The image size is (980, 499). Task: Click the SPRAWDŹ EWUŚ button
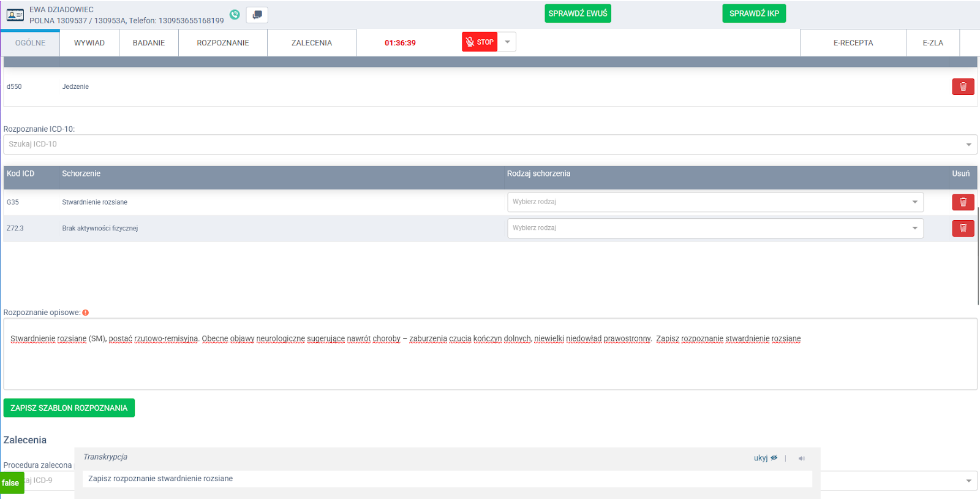coord(578,13)
